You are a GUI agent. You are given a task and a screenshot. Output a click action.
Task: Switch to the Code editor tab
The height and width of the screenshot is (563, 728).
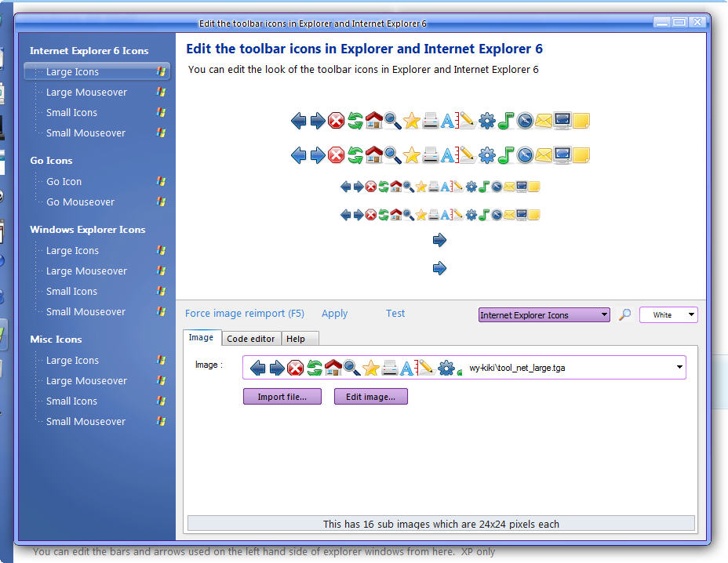pos(251,338)
